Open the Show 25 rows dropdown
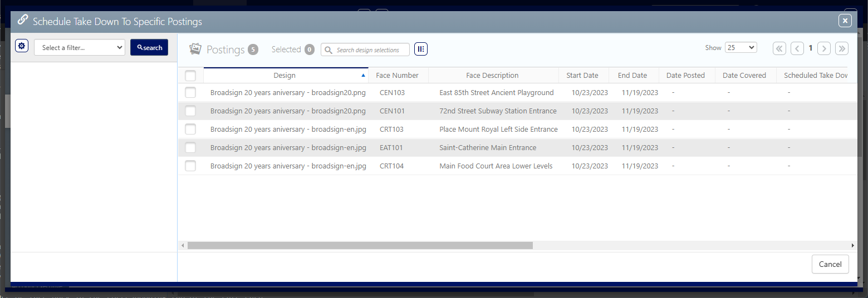The height and width of the screenshot is (298, 868). click(741, 48)
